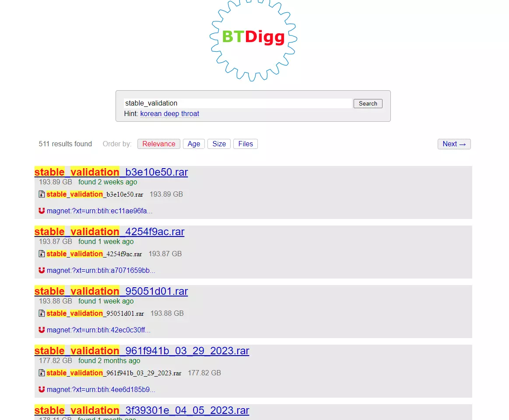Screen dimensions: 509x420
Task: Click file size 177.82 GB next to 961f941b file
Action: point(204,373)
